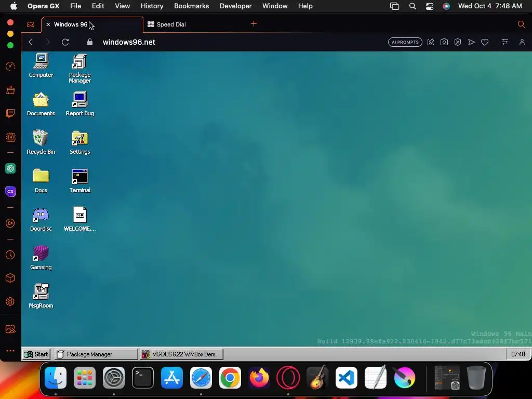Viewport: 532px width, 399px height.
Task: Open the History menu
Action: (x=152, y=6)
